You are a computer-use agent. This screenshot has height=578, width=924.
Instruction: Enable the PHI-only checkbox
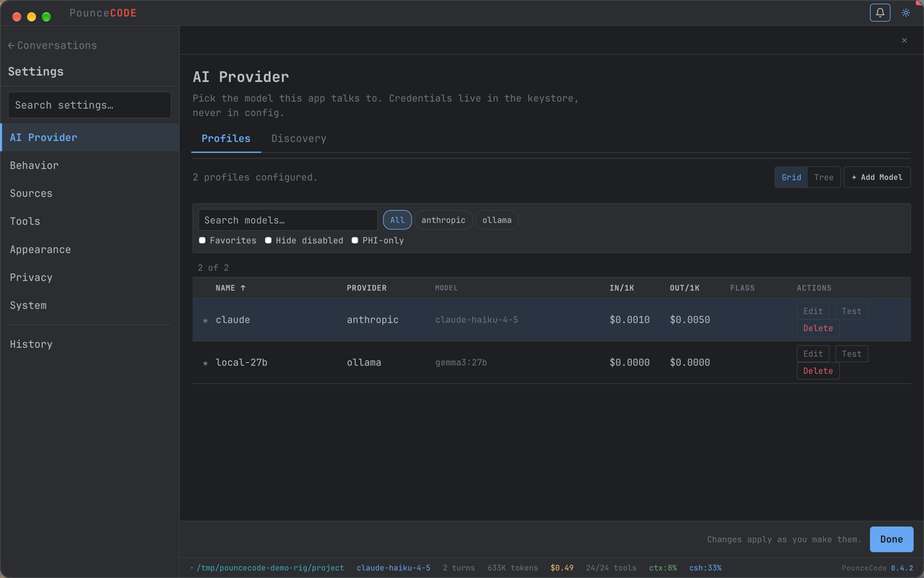pos(355,240)
